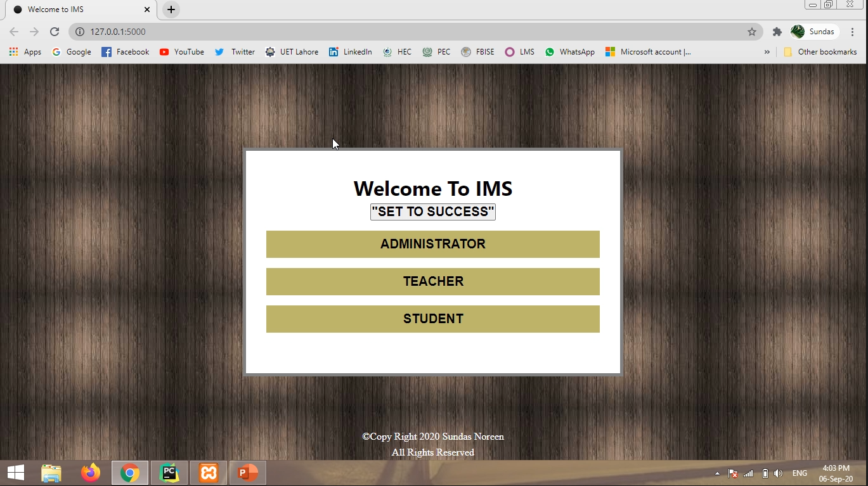Open XAMPP from the taskbar

coord(209,473)
